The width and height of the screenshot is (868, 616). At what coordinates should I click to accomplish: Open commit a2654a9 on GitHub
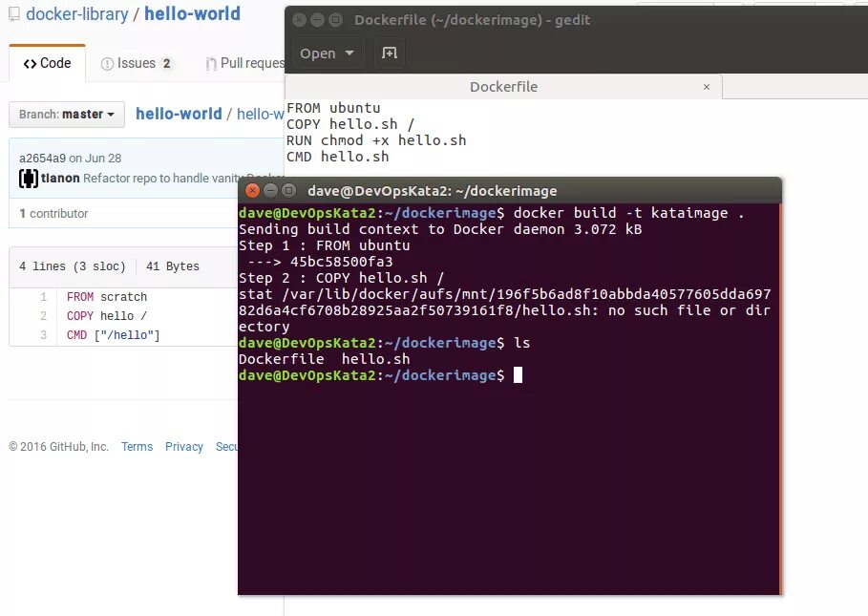pos(42,159)
